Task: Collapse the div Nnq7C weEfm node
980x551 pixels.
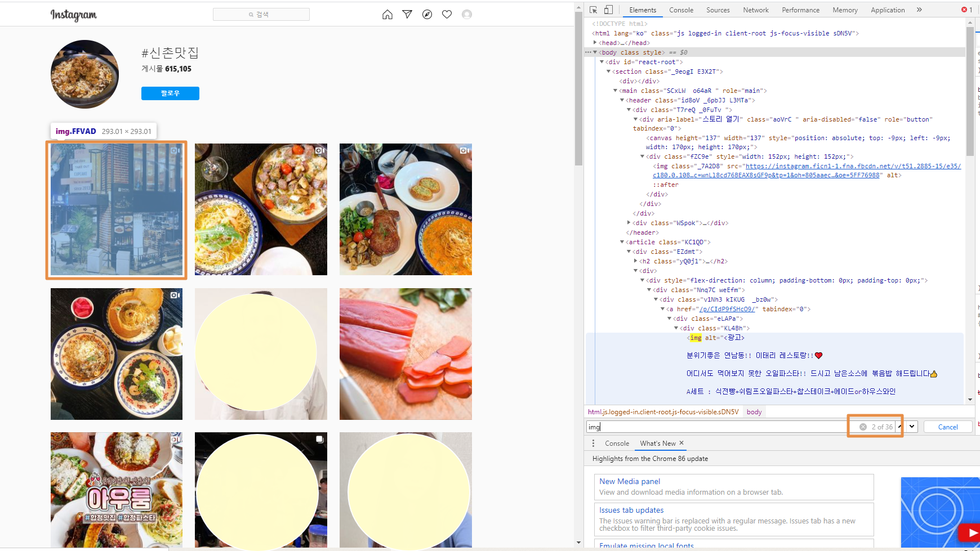Action: pos(649,290)
